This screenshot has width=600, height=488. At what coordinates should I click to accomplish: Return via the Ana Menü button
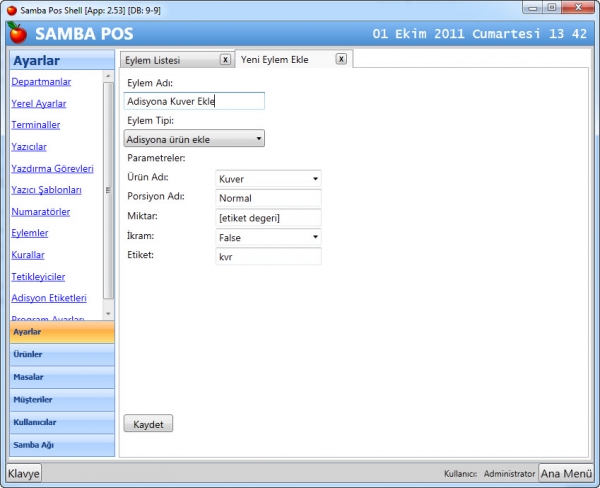pyautogui.click(x=566, y=473)
